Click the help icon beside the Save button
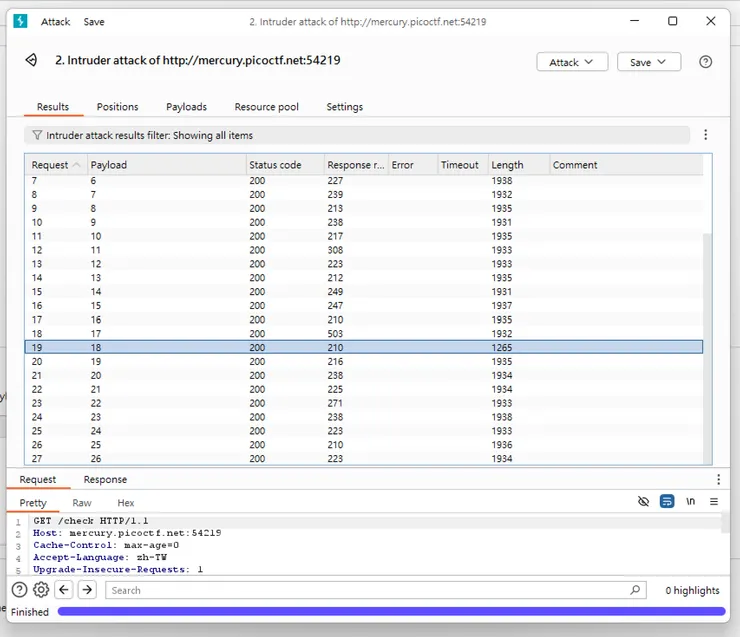 705,62
